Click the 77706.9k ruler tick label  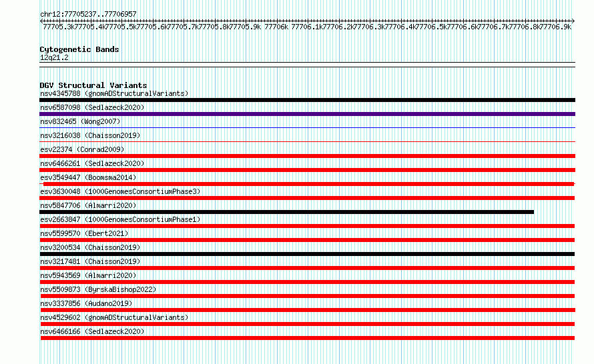point(557,27)
